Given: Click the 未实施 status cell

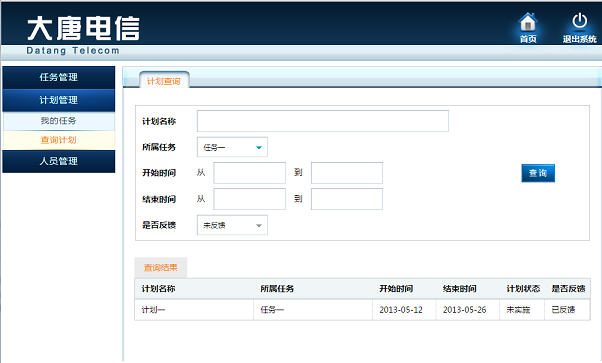Looking at the screenshot, I should pyautogui.click(x=522, y=310).
